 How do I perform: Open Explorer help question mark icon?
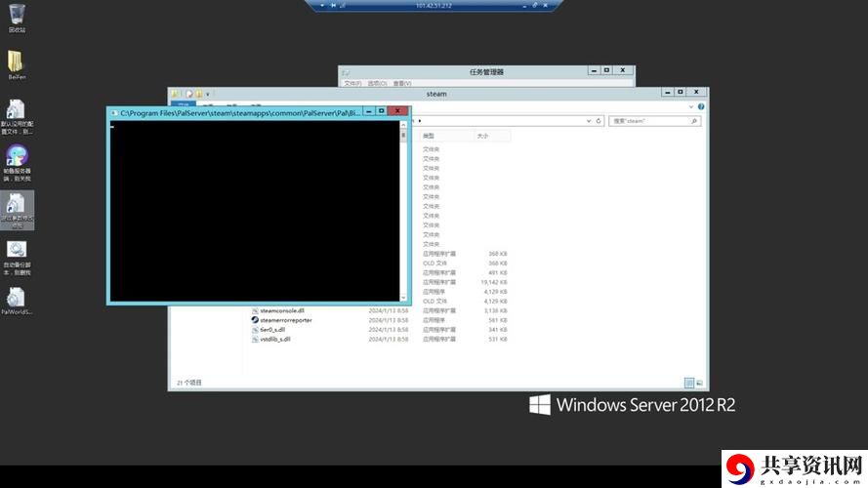pyautogui.click(x=701, y=106)
